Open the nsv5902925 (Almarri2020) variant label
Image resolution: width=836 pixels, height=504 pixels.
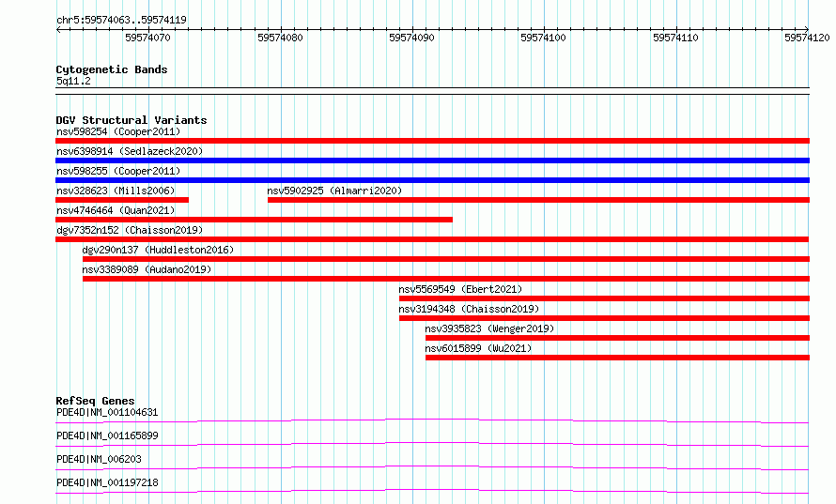334,191
